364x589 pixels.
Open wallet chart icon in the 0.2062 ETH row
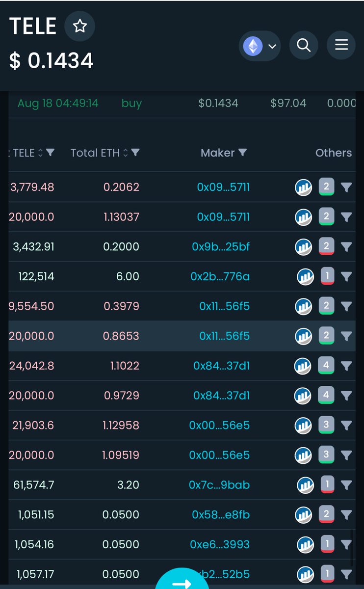(x=303, y=187)
